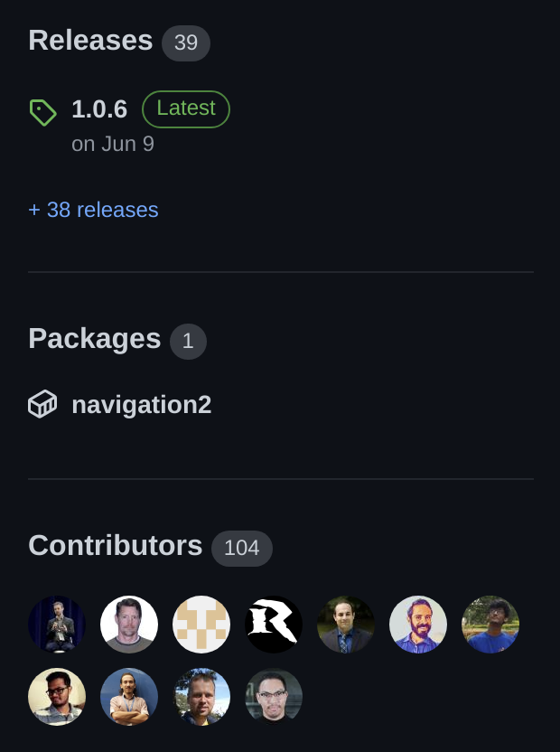Open avatar of speaker on dark stage

(57, 625)
